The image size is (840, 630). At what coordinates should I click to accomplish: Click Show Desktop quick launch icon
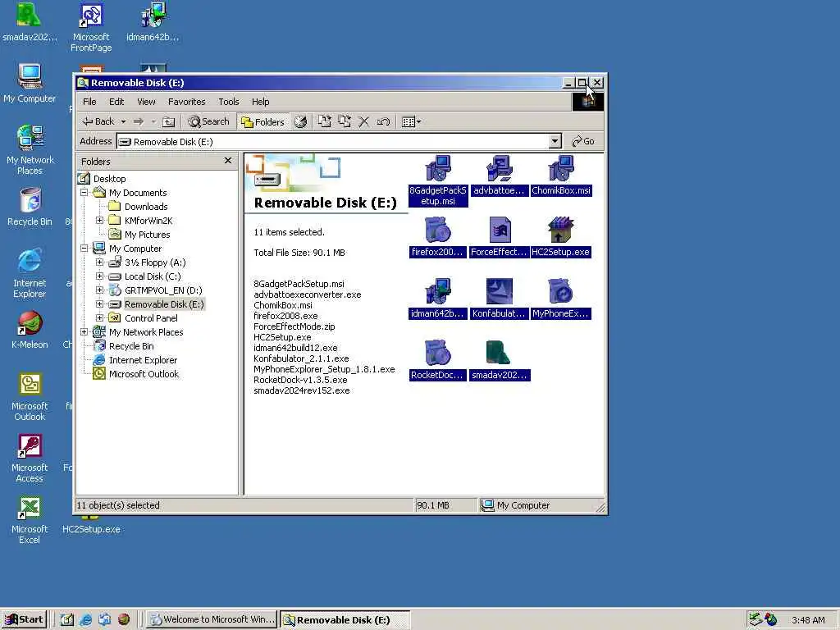(x=67, y=620)
